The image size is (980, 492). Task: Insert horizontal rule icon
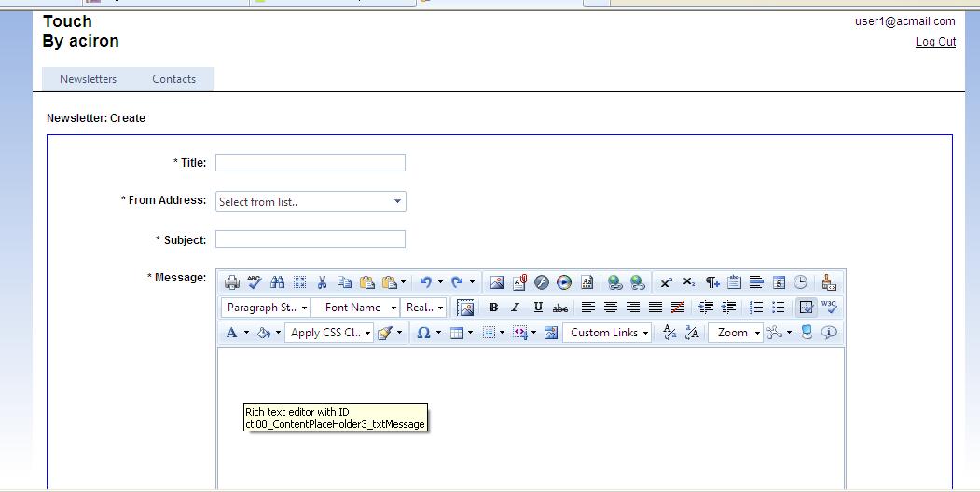point(756,282)
